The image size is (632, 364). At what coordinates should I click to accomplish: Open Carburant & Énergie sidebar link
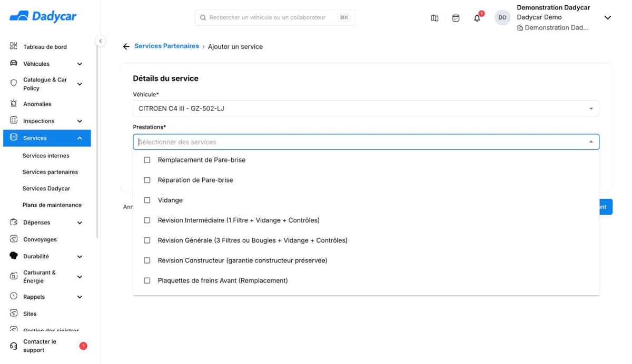tap(39, 277)
